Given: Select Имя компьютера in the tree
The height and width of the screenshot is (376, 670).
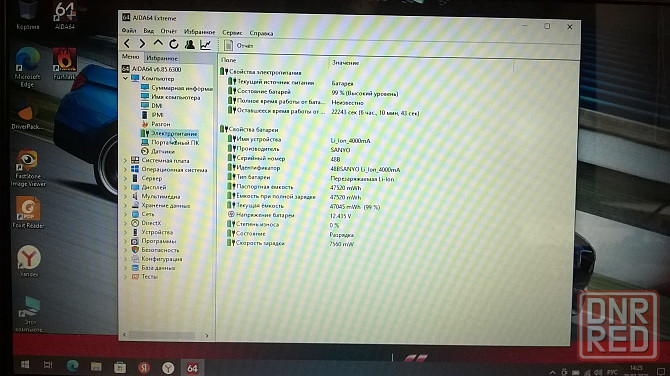Looking at the screenshot, I should coord(170,97).
